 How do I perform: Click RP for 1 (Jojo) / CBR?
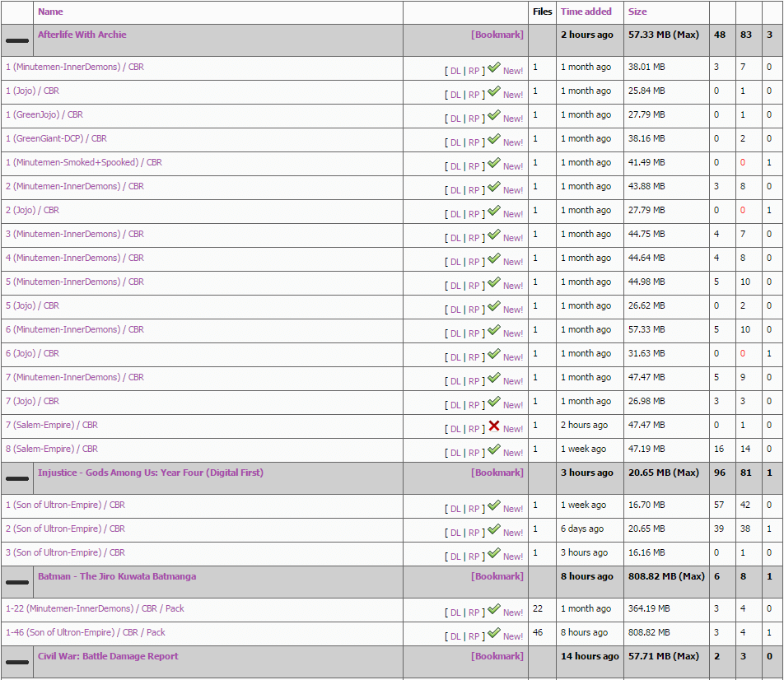(474, 95)
